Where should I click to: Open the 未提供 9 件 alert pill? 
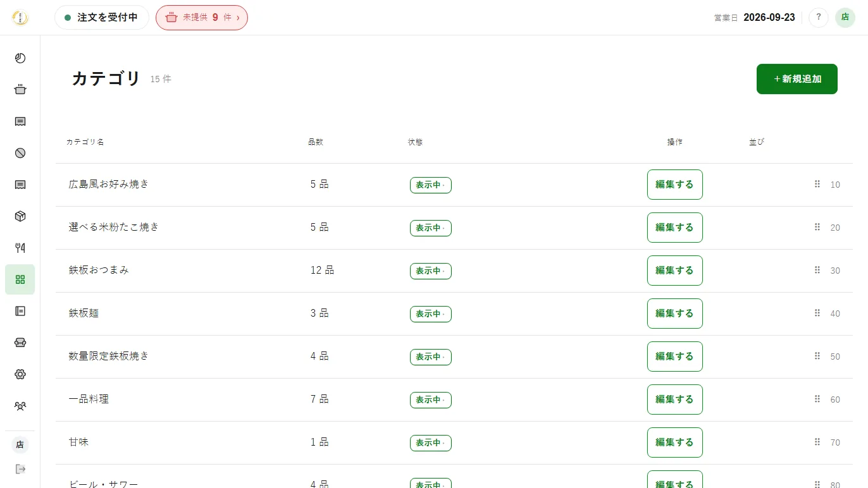click(x=202, y=18)
